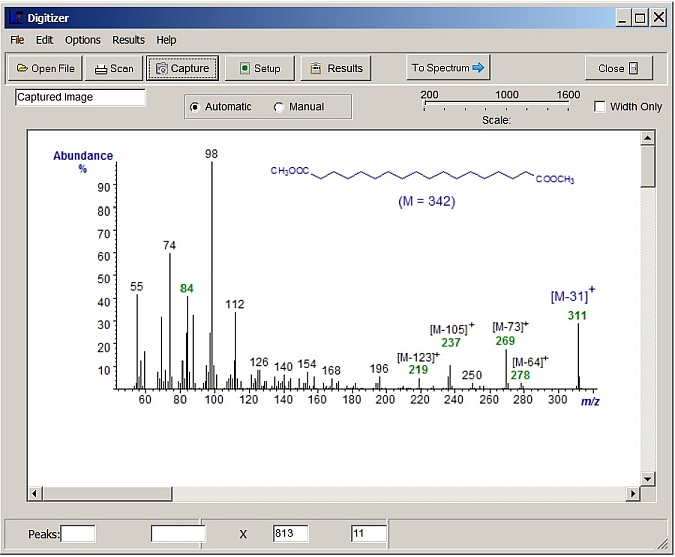Click the Captured Image text field
This screenshot has height=557, width=675.
[x=80, y=98]
